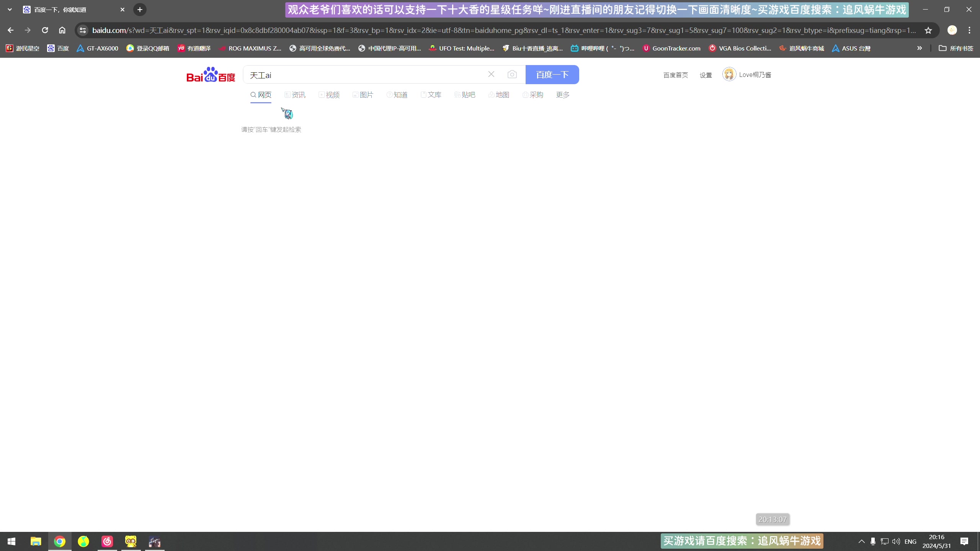Open the Windows Start menu

click(11, 541)
